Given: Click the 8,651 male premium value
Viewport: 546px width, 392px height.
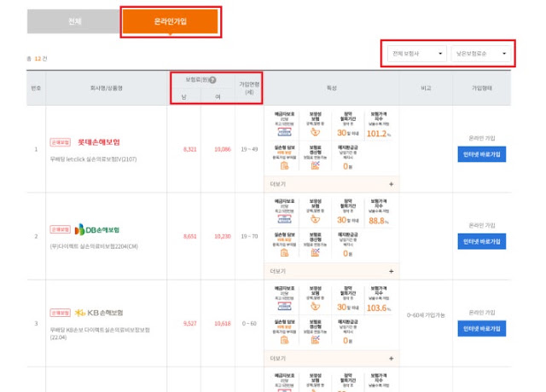Looking at the screenshot, I should click(x=189, y=237).
